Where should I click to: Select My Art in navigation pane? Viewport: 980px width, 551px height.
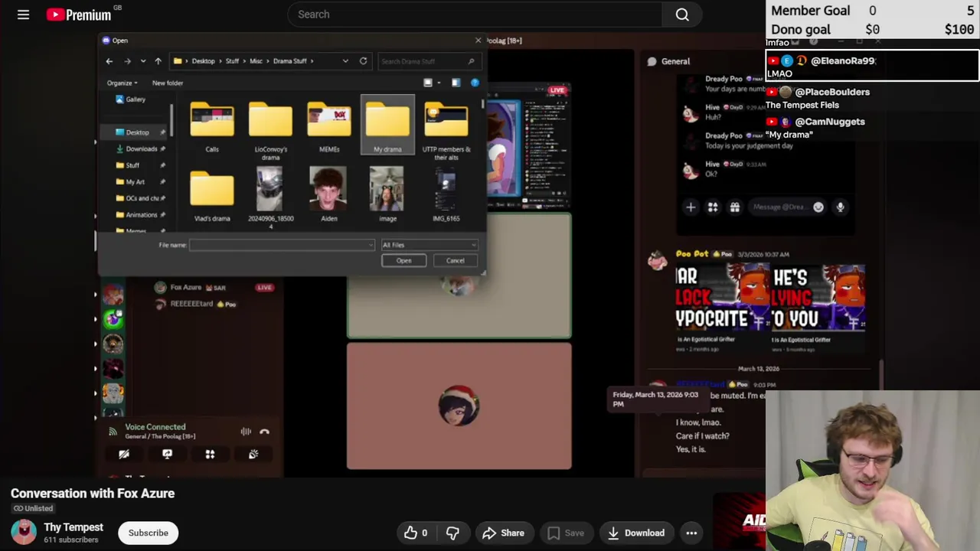coord(135,182)
